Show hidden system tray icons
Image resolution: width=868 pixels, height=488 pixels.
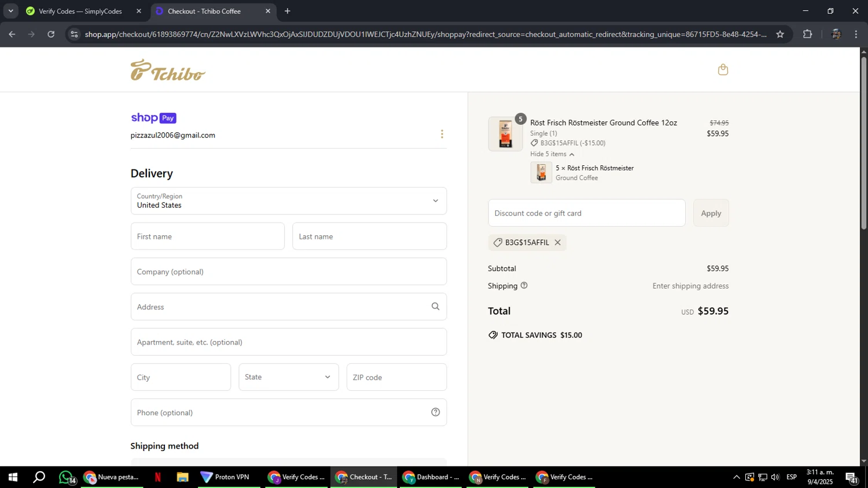[x=736, y=477]
